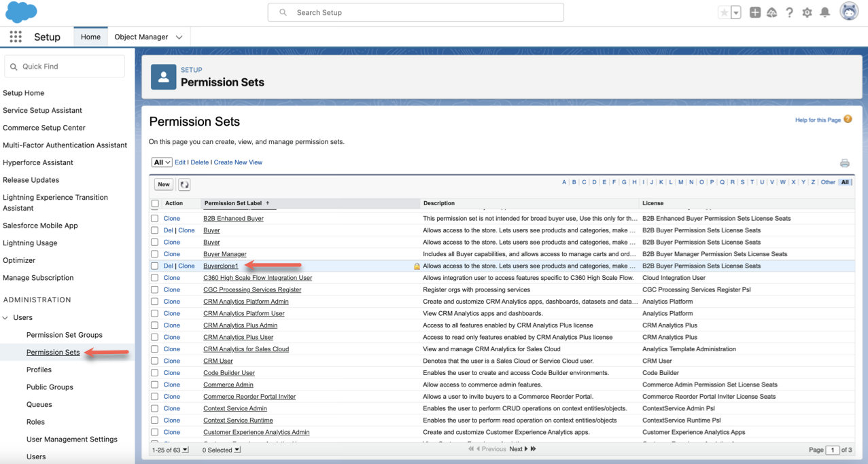Collapse the Users tree section
The image size is (868, 464).
[6, 317]
